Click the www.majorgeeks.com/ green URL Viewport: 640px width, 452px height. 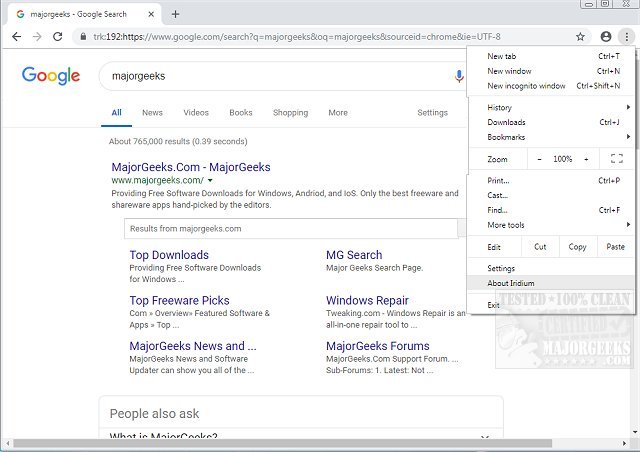click(x=158, y=180)
